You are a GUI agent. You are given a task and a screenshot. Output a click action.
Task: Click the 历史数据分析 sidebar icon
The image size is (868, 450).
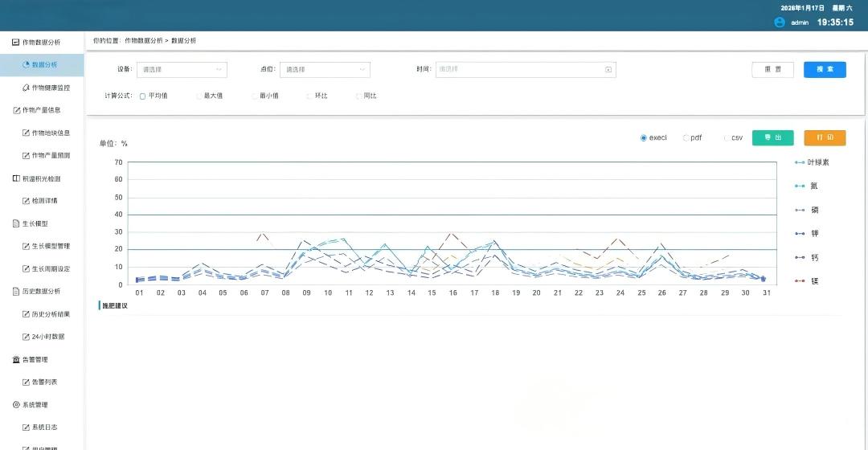pyautogui.click(x=16, y=291)
